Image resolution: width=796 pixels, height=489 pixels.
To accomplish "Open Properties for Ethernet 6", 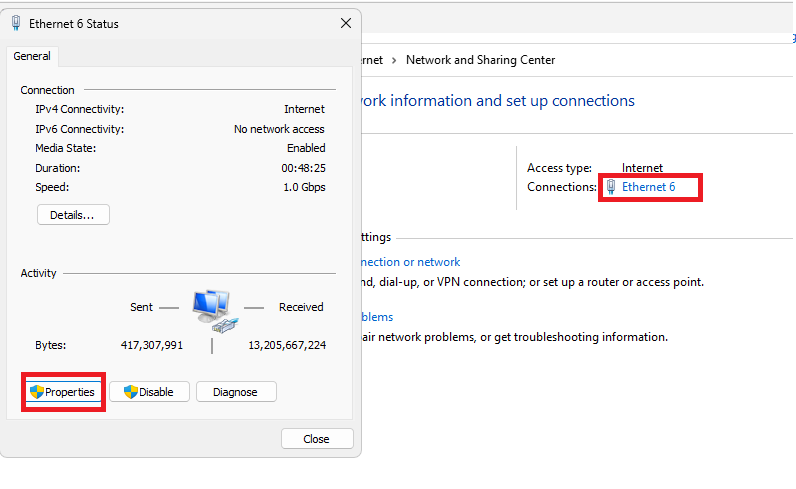I will (63, 392).
